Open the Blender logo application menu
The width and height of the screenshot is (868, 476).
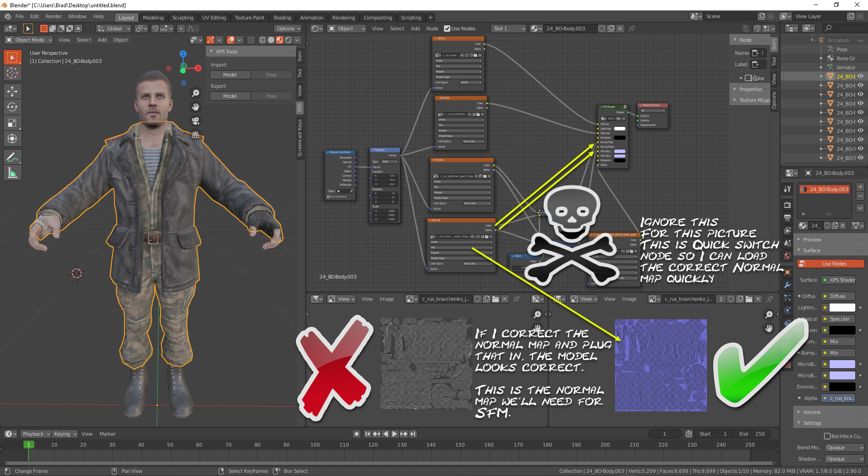pos(8,16)
